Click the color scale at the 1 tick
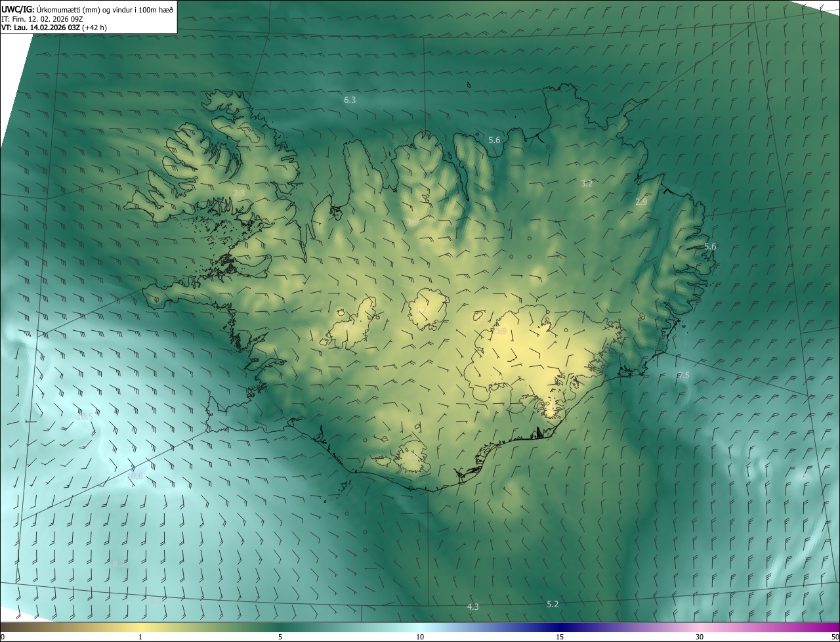The width and height of the screenshot is (840, 642). [x=140, y=637]
